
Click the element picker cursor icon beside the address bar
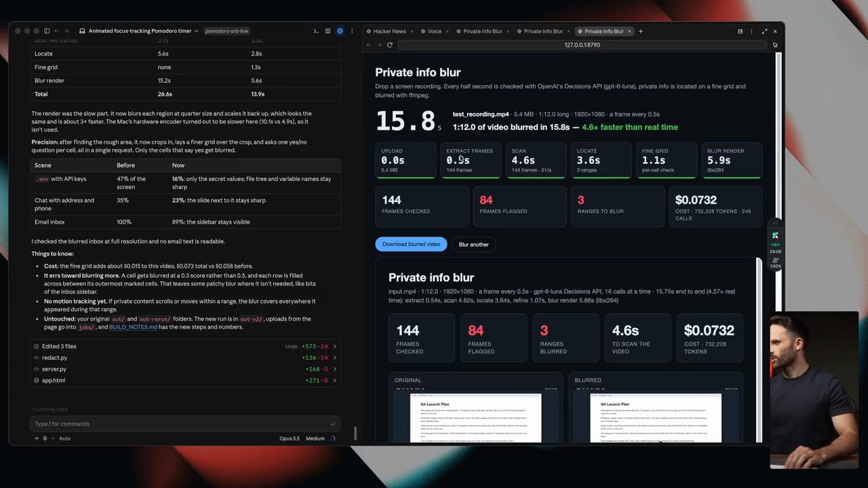pyautogui.click(x=775, y=45)
